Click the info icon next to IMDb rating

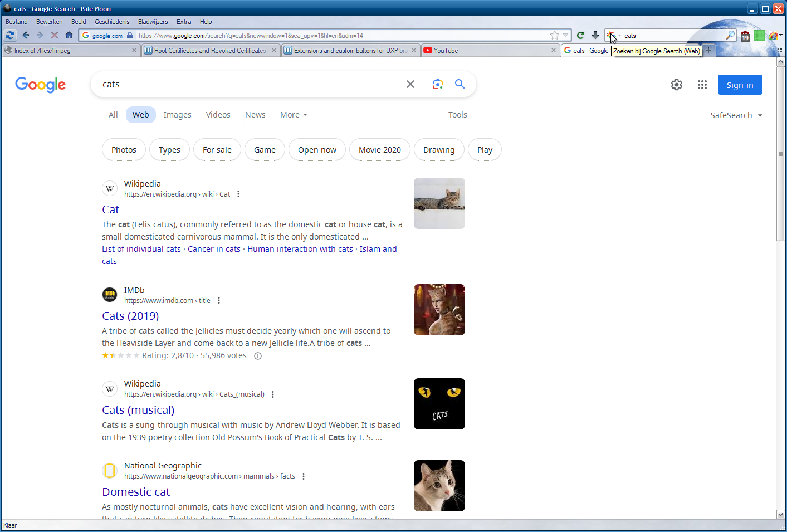click(x=258, y=356)
